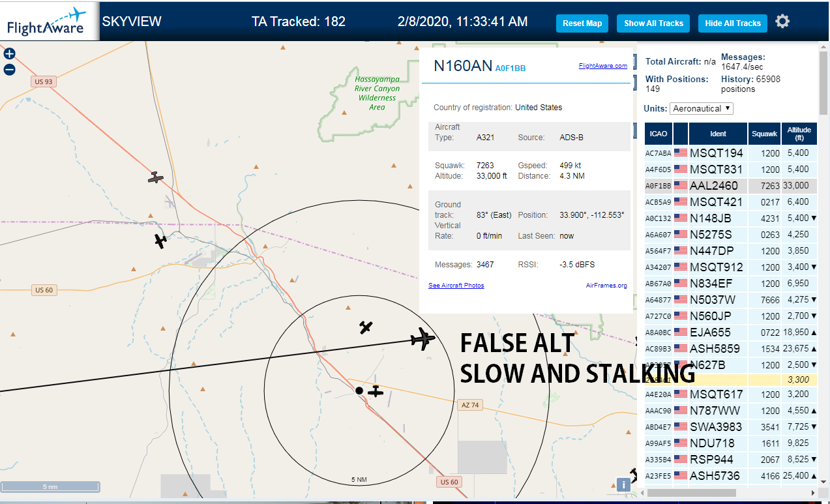Select the MSQT194 row
830x504 pixels.
point(731,153)
